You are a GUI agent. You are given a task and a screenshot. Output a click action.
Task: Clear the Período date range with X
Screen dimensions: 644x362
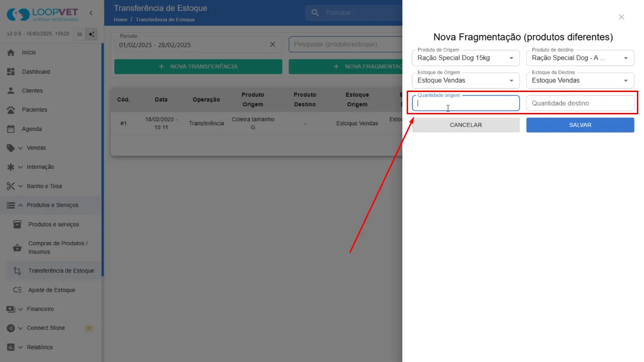pyautogui.click(x=272, y=45)
